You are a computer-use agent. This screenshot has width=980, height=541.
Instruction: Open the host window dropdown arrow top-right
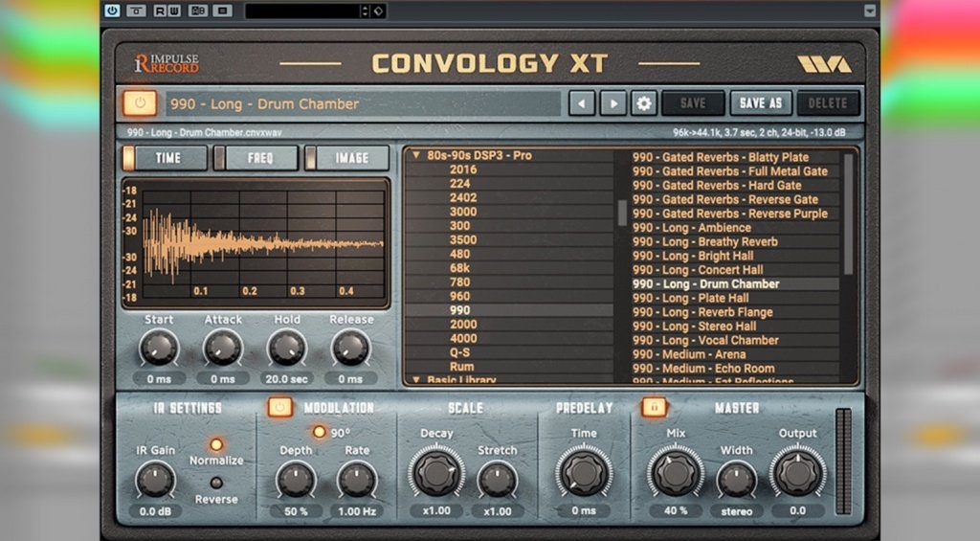(869, 11)
